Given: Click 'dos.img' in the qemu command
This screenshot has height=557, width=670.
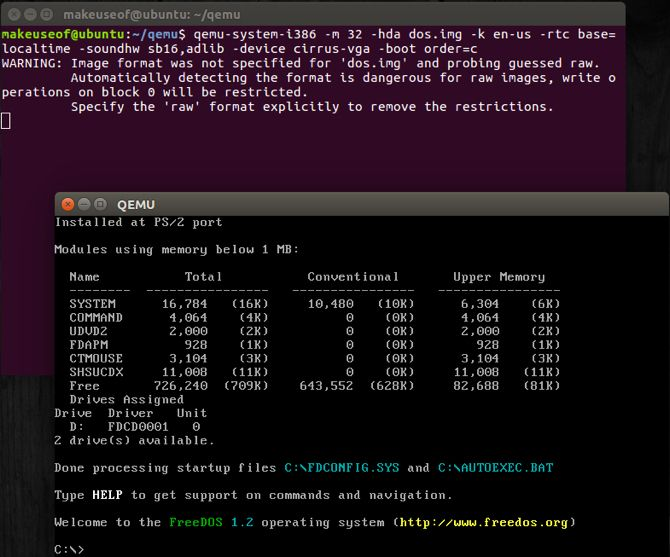Looking at the screenshot, I should 435,34.
